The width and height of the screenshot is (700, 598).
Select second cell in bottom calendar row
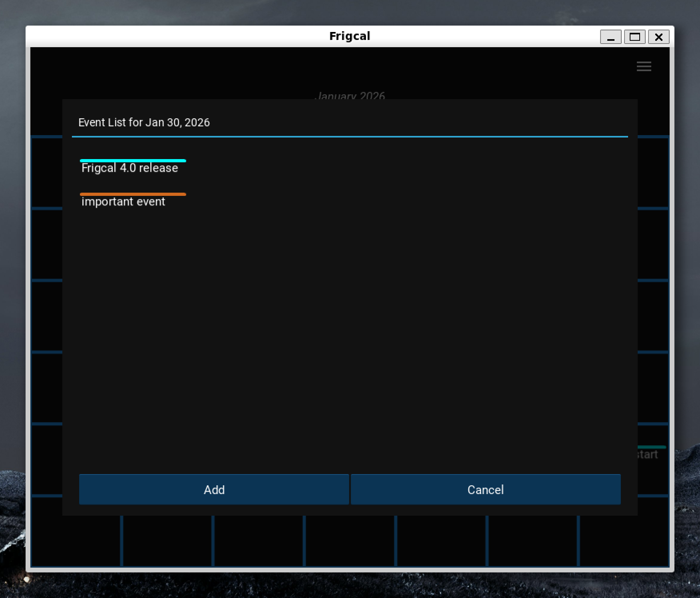[167, 540]
